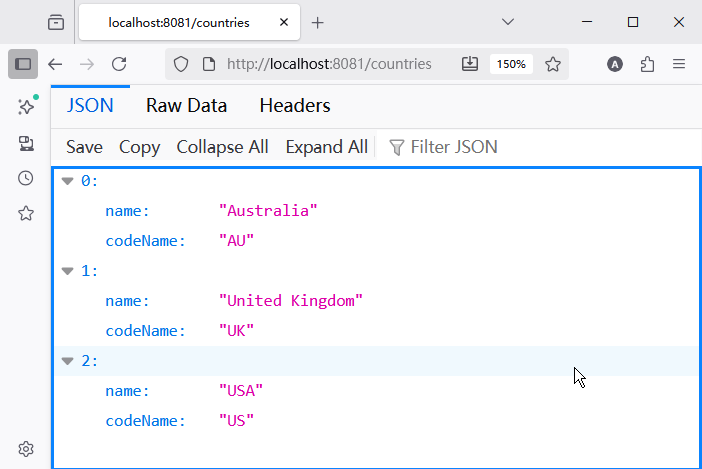Open the tracking protection shield icon
This screenshot has height=469, width=702.
click(x=181, y=64)
